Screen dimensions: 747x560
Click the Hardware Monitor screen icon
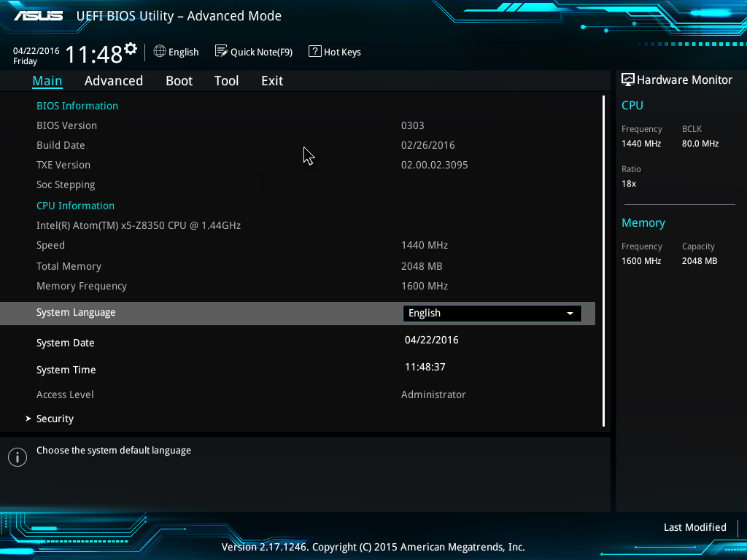click(x=628, y=79)
